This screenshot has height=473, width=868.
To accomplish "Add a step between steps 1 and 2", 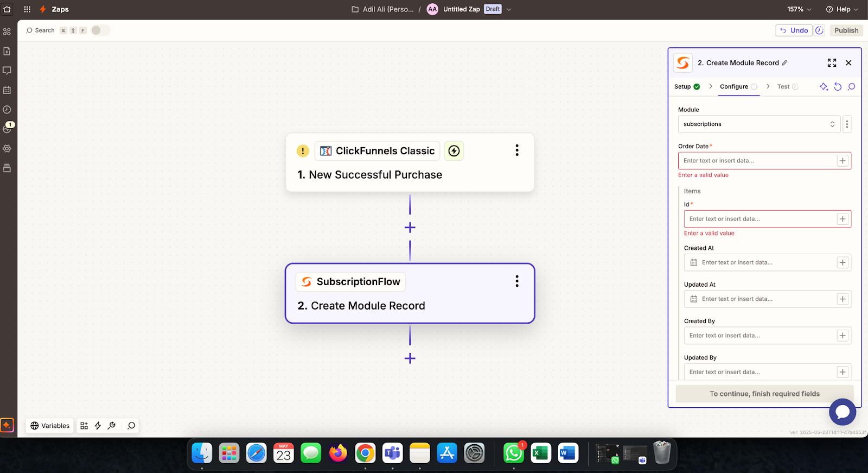I will point(410,228).
